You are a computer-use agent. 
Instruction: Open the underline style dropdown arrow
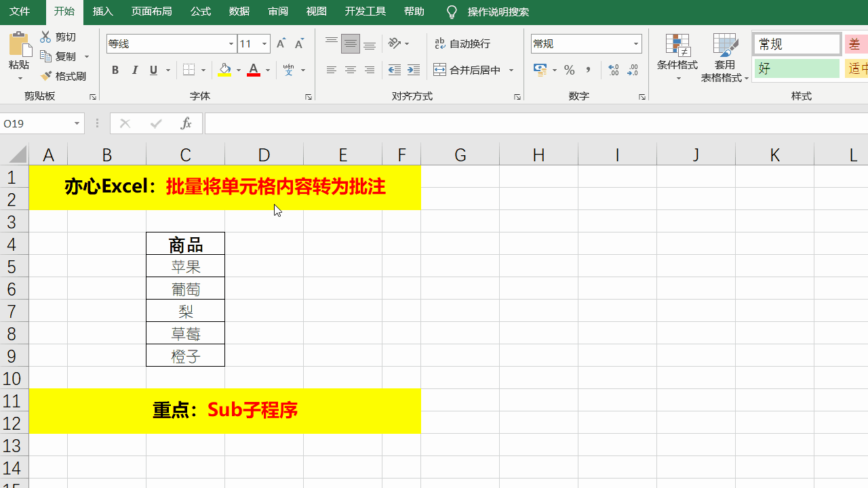point(167,70)
